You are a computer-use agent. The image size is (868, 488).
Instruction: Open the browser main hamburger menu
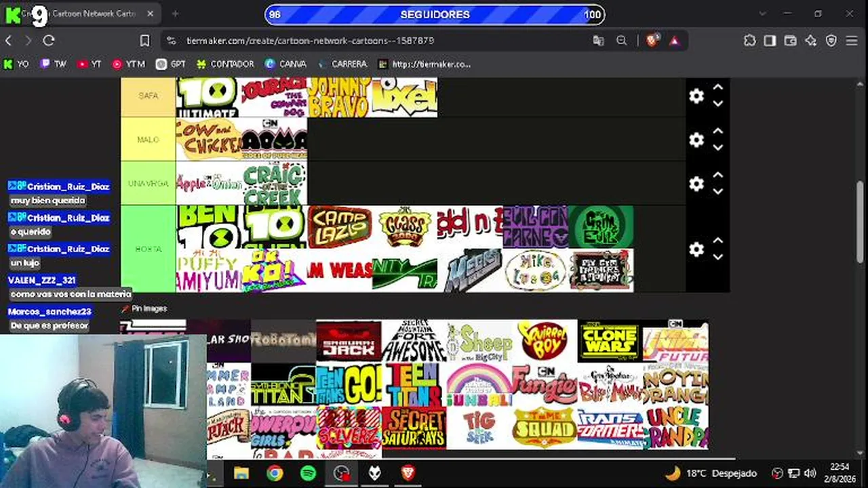(x=852, y=41)
